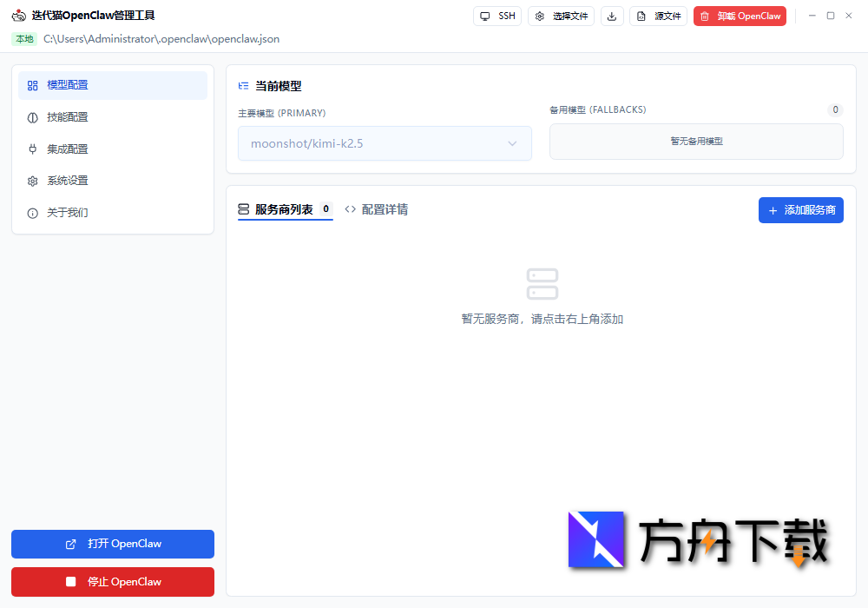This screenshot has height=608, width=868.
Task: Click the 选择文件 toolbar item
Action: click(x=561, y=16)
